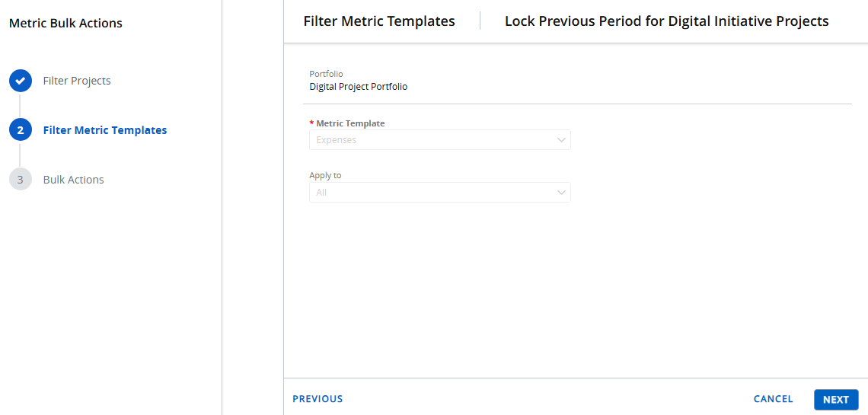Viewport: 868px width, 415px height.
Task: Click the Portfolio field label
Action: pyautogui.click(x=326, y=74)
